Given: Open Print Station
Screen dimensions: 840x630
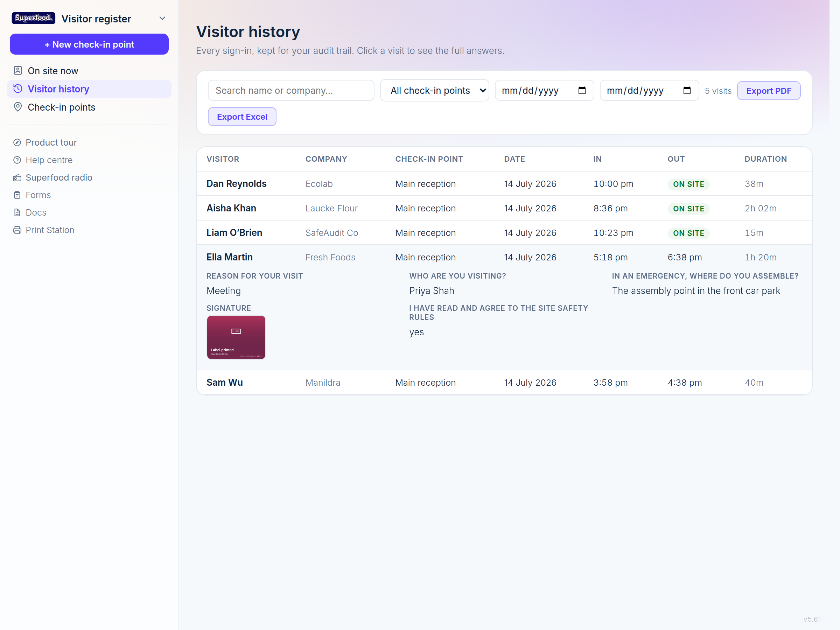Looking at the screenshot, I should pyautogui.click(x=50, y=230).
